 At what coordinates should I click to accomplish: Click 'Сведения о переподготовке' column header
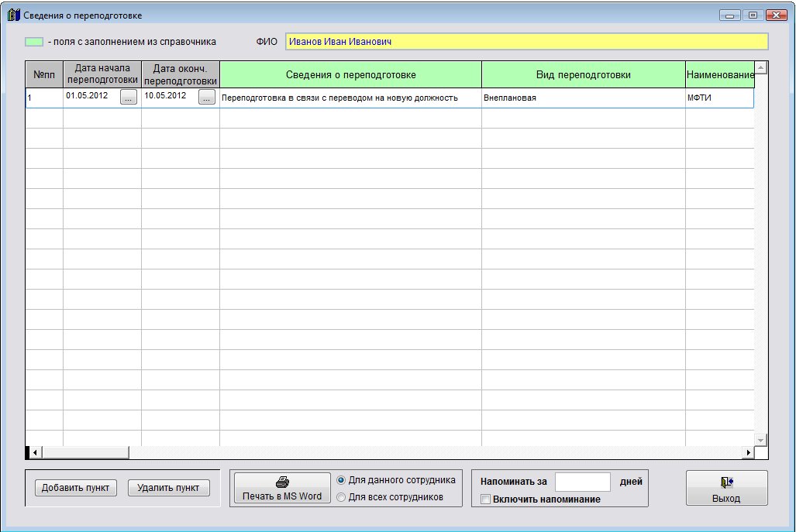(x=350, y=75)
